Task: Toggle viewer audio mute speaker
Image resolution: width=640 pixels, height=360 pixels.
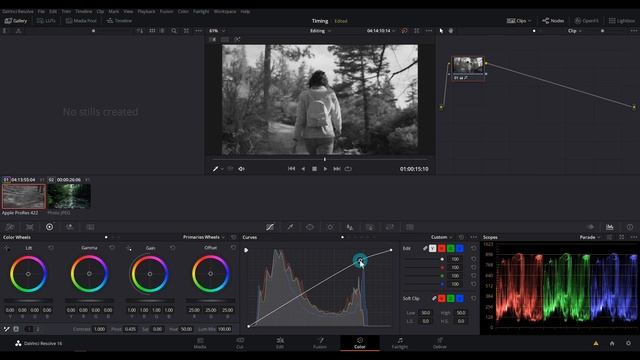Action: pyautogui.click(x=241, y=169)
